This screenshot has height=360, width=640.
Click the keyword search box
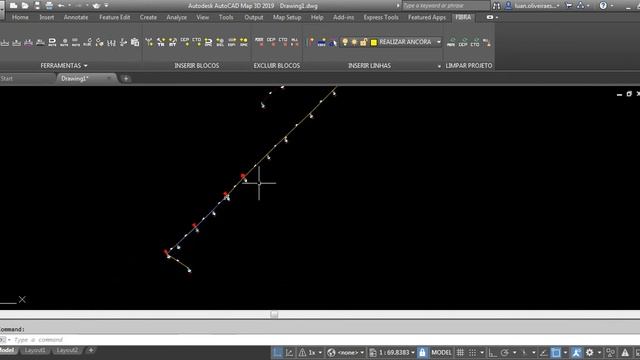[x=446, y=6]
